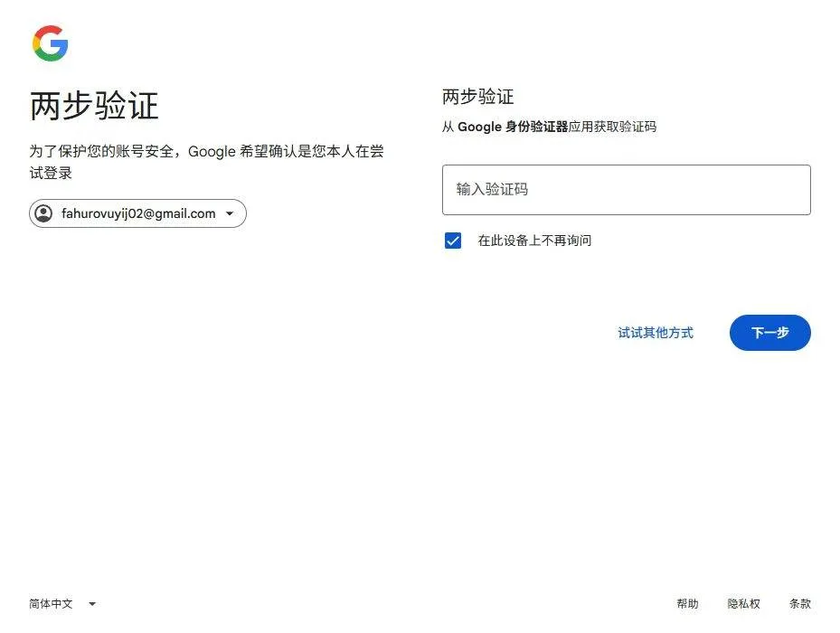Viewport: 840px width, 633px height.
Task: Open the 隐私权 link
Action: click(743, 604)
